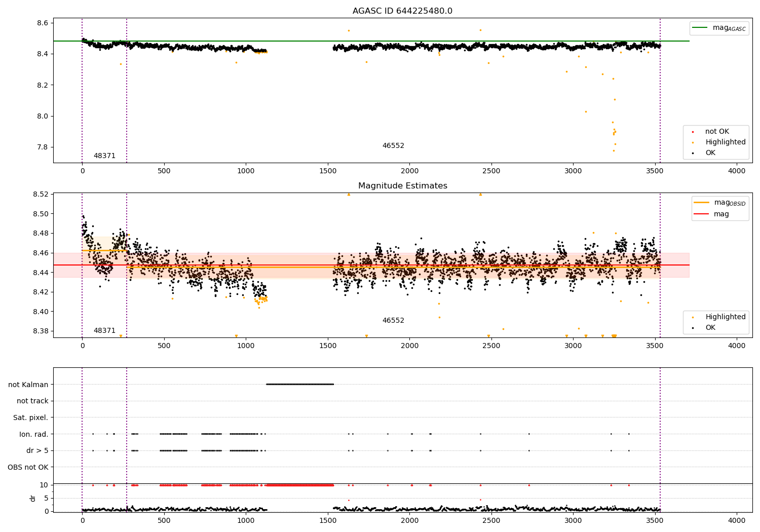Select x-axis tick 500 under middle panel
Screen dimensions: 760x532
click(x=164, y=346)
